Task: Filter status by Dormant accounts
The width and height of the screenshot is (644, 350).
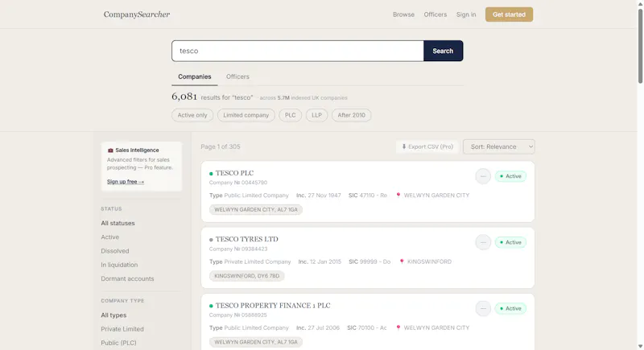Action: coord(127,278)
